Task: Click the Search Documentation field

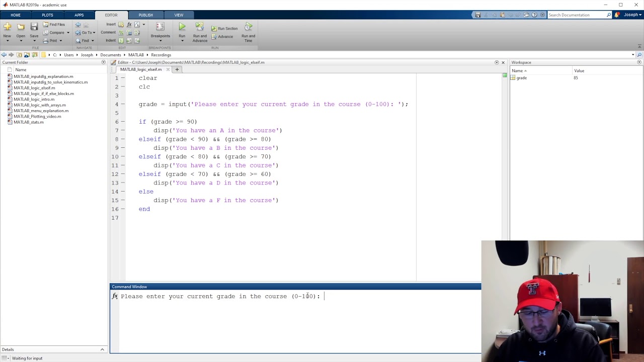Action: click(577, 15)
